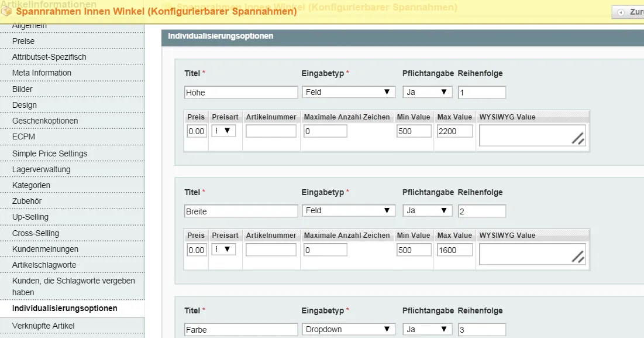Click the product box icon in header
Image resolution: width=644 pixels, height=338 pixels.
(x=6, y=11)
